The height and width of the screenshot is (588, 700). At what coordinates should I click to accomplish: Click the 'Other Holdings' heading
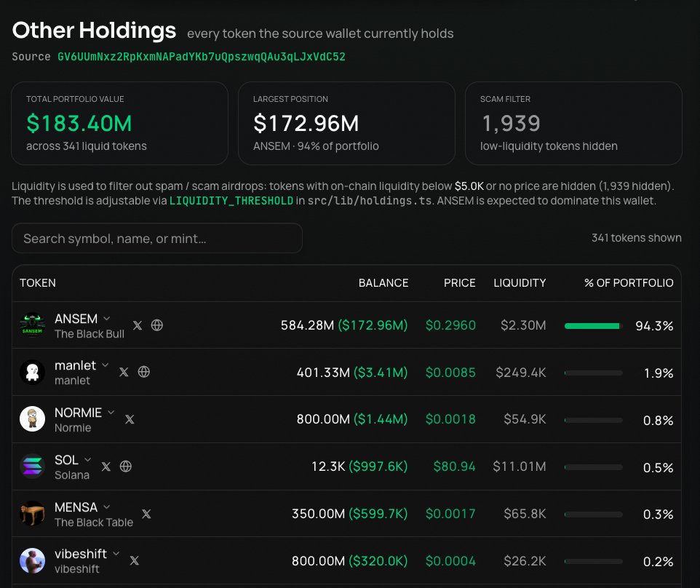pyautogui.click(x=94, y=31)
